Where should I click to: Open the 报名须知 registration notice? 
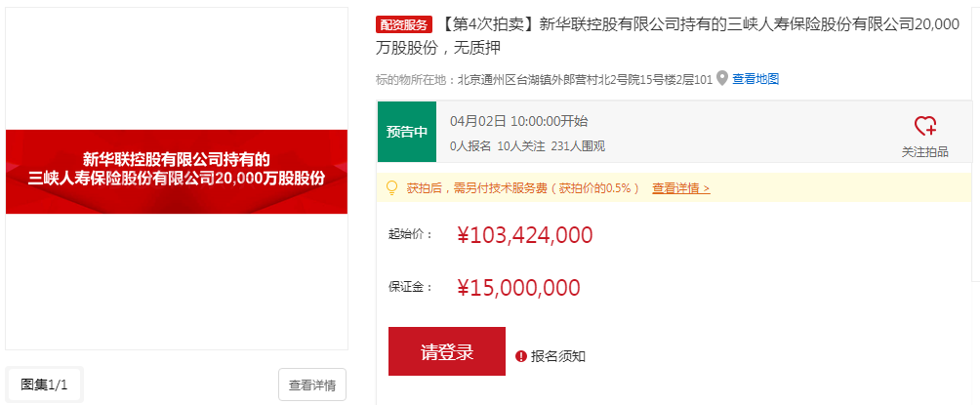(558, 356)
